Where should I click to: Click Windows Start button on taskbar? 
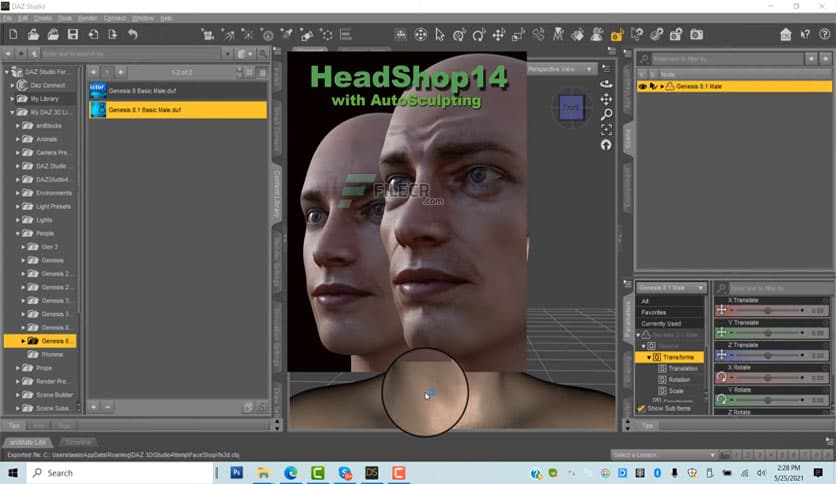point(13,473)
